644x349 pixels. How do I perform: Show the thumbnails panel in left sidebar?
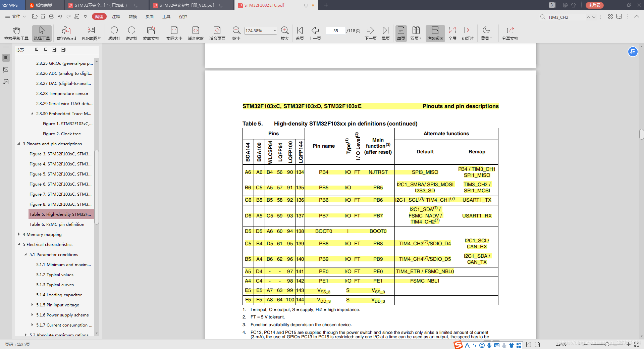pyautogui.click(x=6, y=70)
